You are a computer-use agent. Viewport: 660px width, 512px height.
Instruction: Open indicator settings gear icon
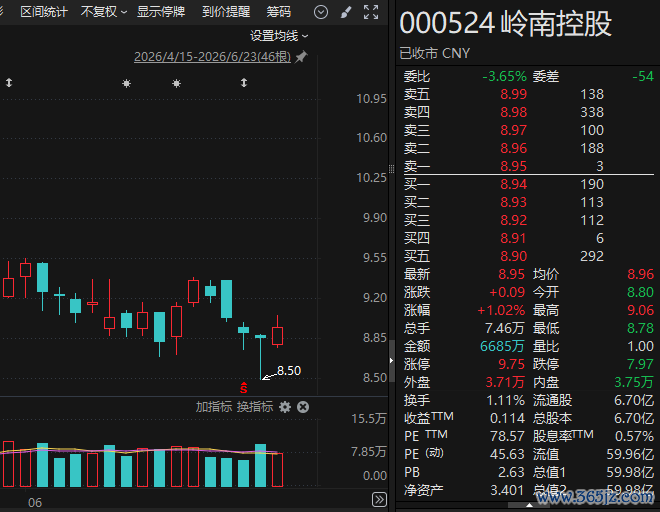[285, 407]
